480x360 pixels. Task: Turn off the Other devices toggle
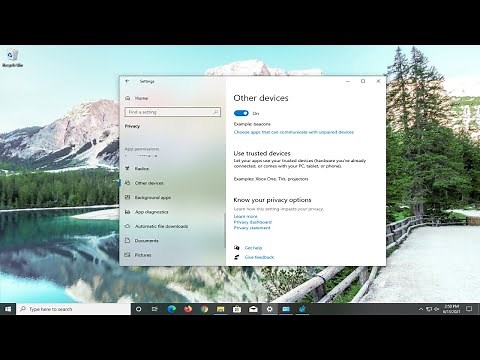click(241, 113)
